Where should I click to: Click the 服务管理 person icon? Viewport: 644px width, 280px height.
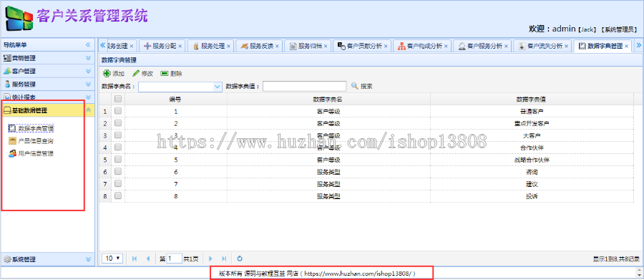[x=7, y=84]
